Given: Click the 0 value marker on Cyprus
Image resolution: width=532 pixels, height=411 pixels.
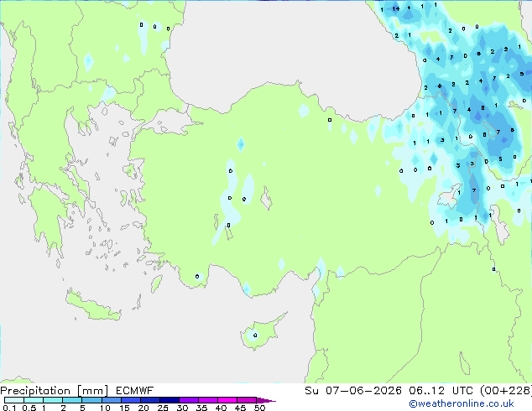Looking at the screenshot, I should 255,336.
